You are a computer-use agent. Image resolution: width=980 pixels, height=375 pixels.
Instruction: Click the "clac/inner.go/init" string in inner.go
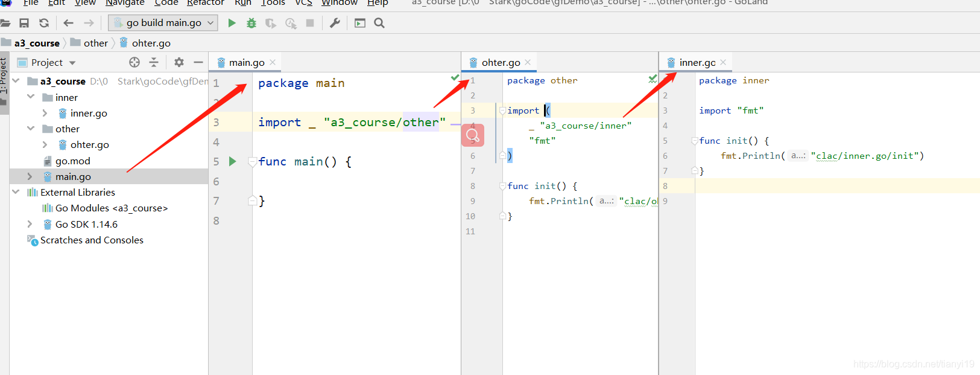tap(865, 156)
